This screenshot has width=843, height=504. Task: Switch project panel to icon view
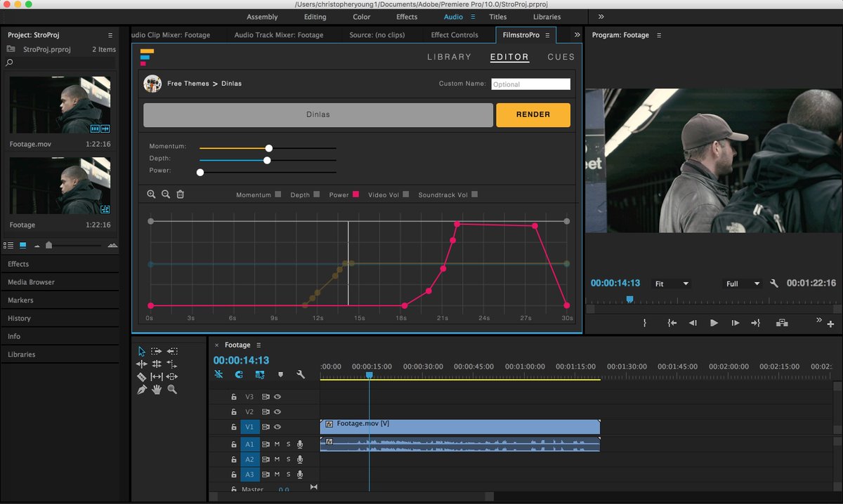(23, 245)
